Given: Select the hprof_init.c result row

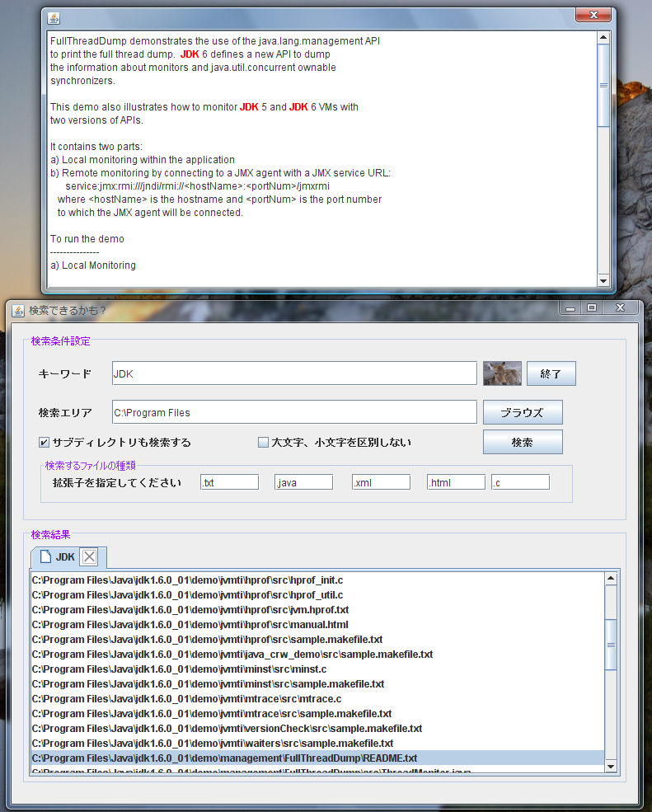Looking at the screenshot, I should [x=317, y=580].
